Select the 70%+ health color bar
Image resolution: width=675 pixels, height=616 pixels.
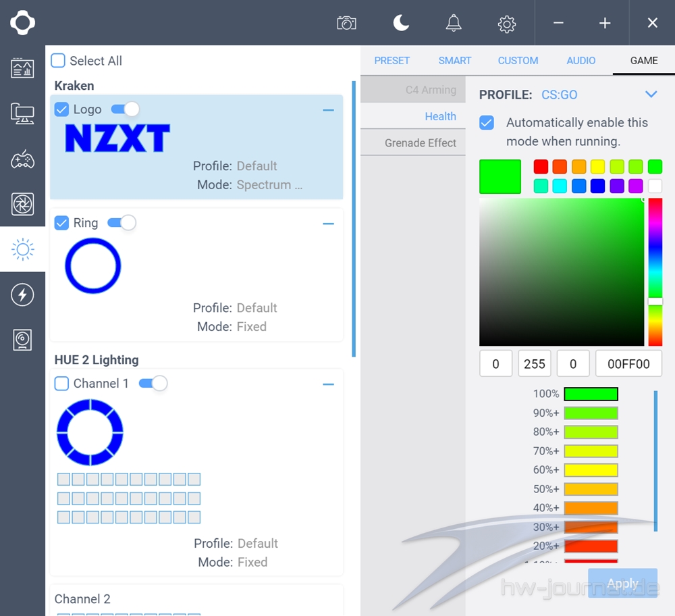(x=591, y=451)
